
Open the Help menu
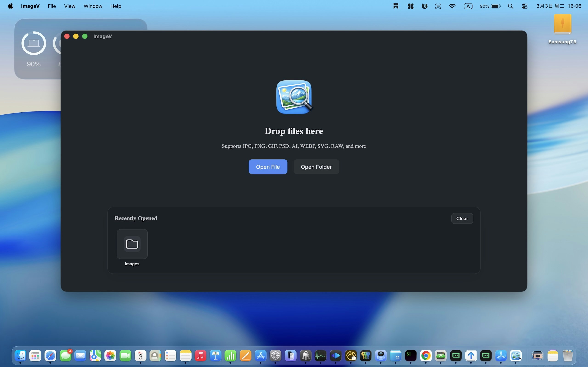pos(116,6)
